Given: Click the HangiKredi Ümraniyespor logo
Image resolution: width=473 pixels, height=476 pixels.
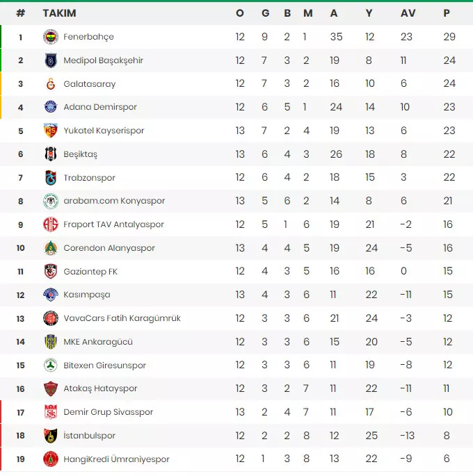Looking at the screenshot, I should tap(50, 459).
